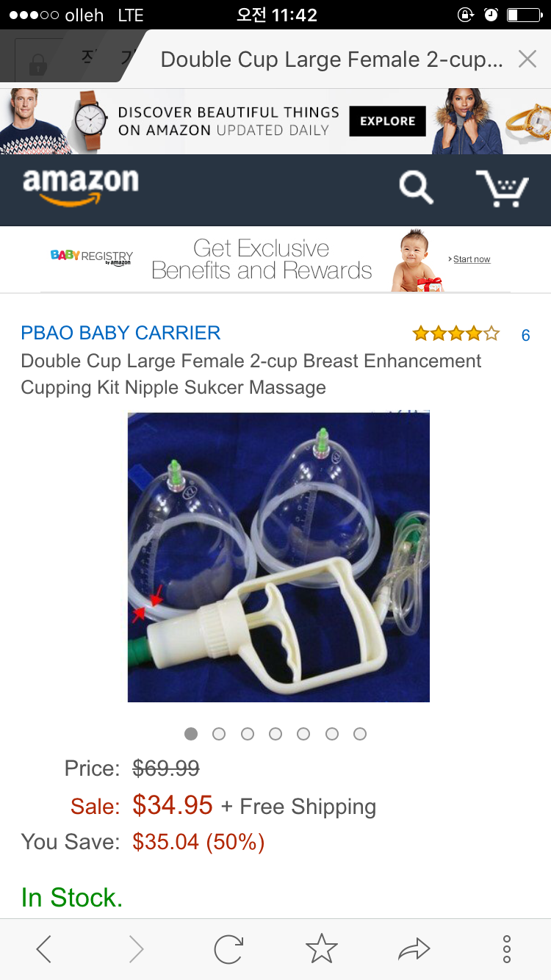
Task: Select the Double Cup Large Female tab
Action: (x=331, y=60)
